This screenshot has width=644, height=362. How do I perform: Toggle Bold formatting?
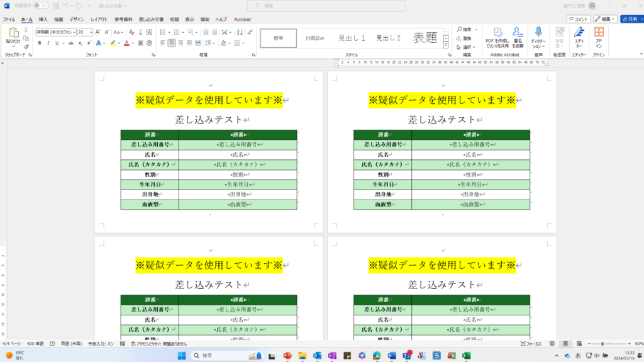[x=40, y=43]
